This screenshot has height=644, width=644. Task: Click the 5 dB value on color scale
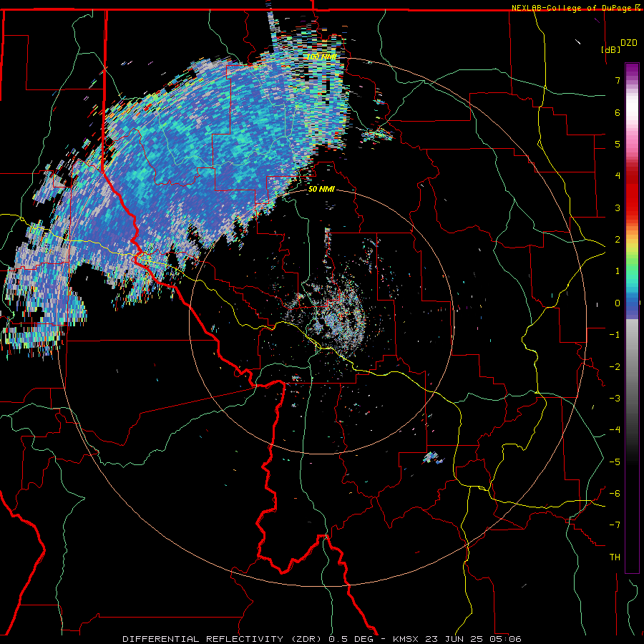618,144
